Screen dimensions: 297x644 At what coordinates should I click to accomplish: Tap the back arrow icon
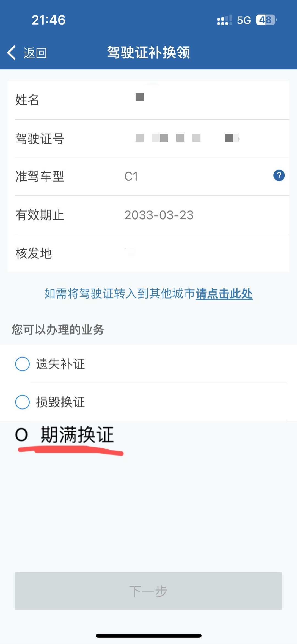pyautogui.click(x=12, y=53)
